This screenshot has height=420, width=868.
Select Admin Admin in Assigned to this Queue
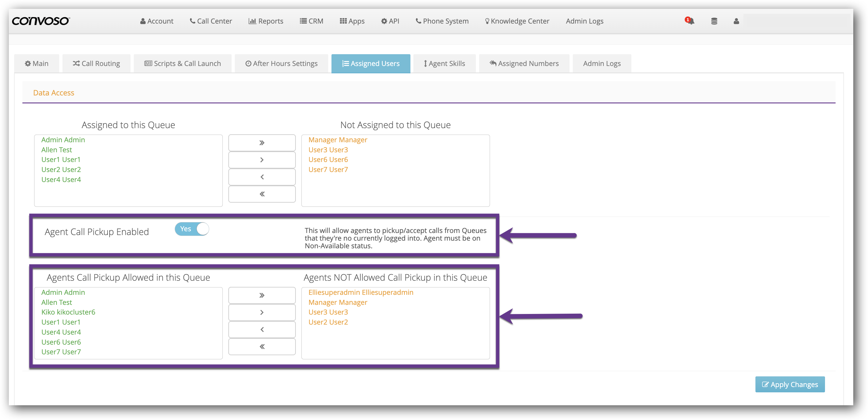click(63, 140)
